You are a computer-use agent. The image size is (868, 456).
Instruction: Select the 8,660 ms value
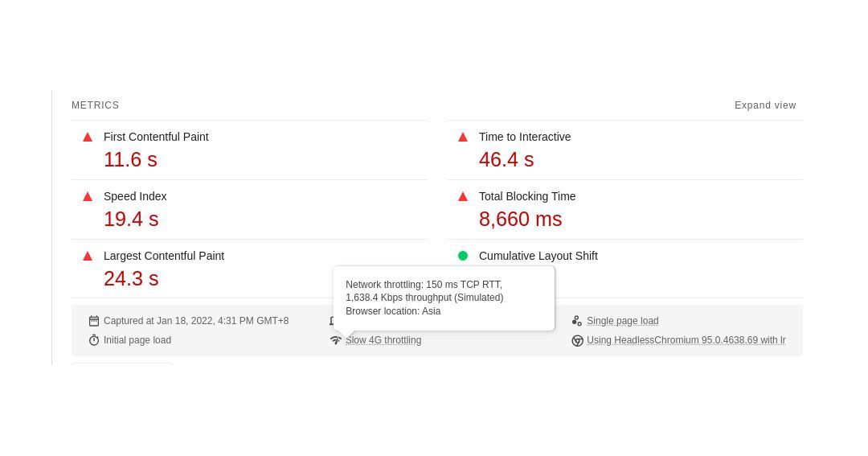pos(520,219)
